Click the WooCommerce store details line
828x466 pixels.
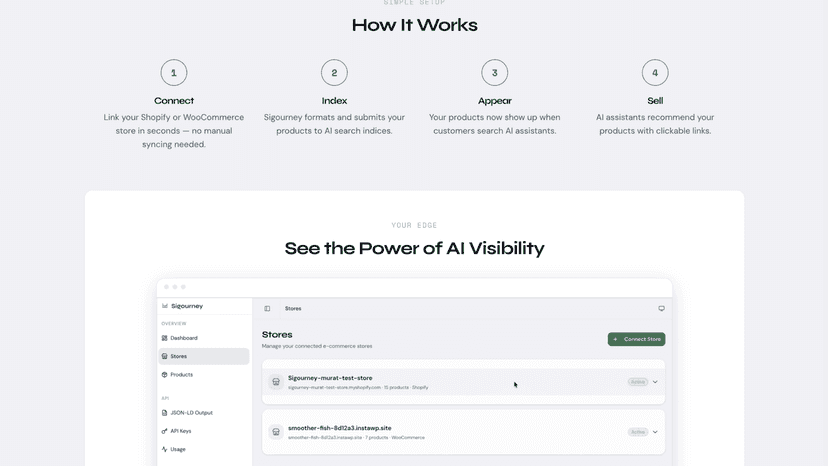(x=356, y=437)
